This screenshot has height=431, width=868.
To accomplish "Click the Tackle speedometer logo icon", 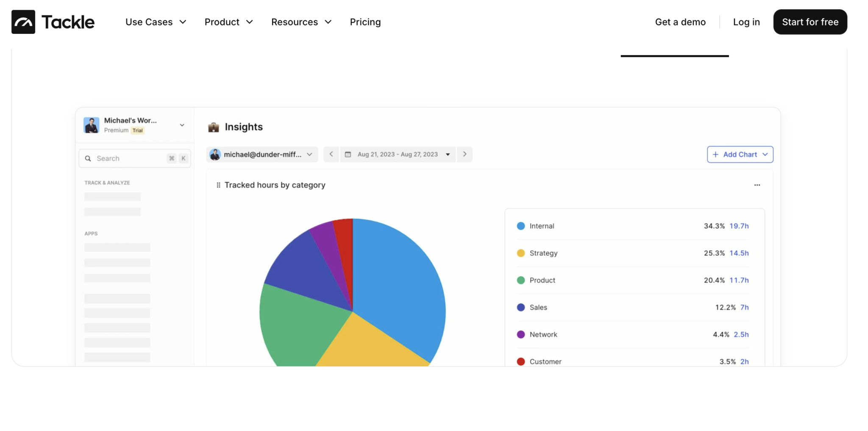I will tap(23, 22).
